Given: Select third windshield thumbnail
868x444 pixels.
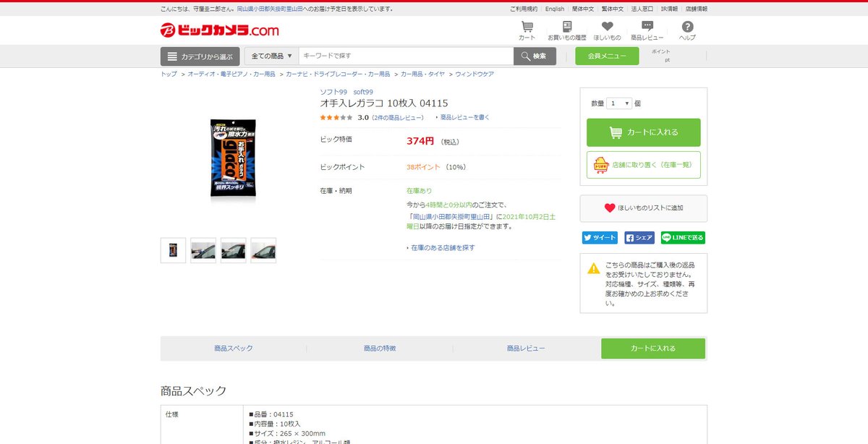Looking at the screenshot, I should click(234, 250).
